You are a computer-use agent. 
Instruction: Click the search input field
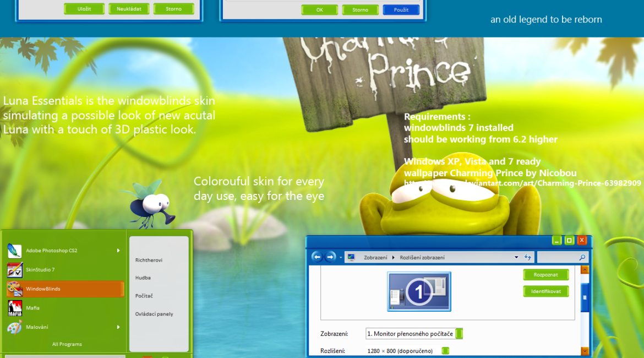(x=558, y=257)
